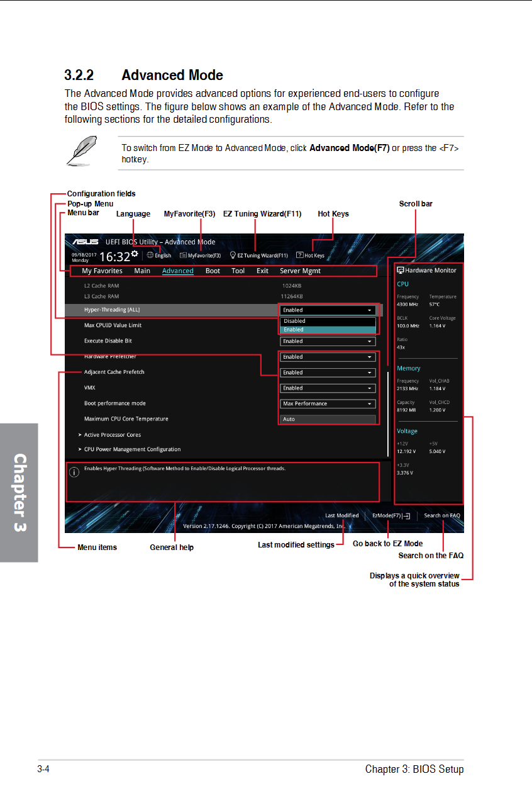Click the CPU heading in Hardware Monitor
The width and height of the screenshot is (532, 803).
403,284
